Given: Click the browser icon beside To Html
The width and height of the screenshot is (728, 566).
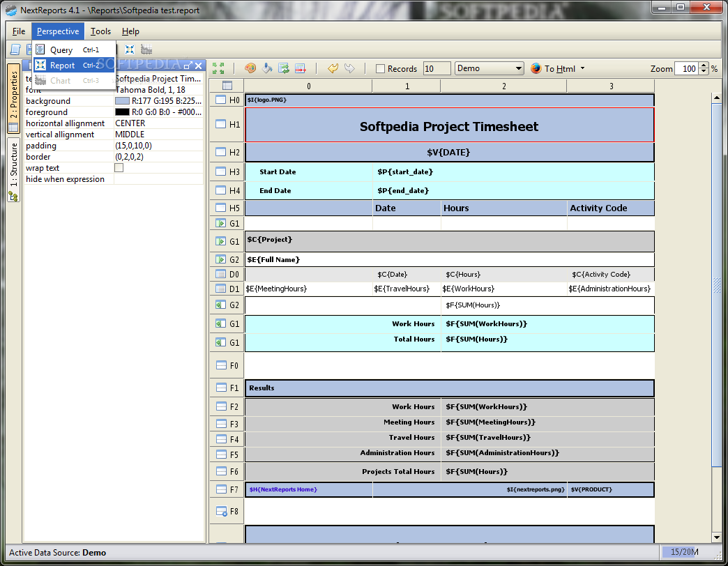Looking at the screenshot, I should 536,68.
